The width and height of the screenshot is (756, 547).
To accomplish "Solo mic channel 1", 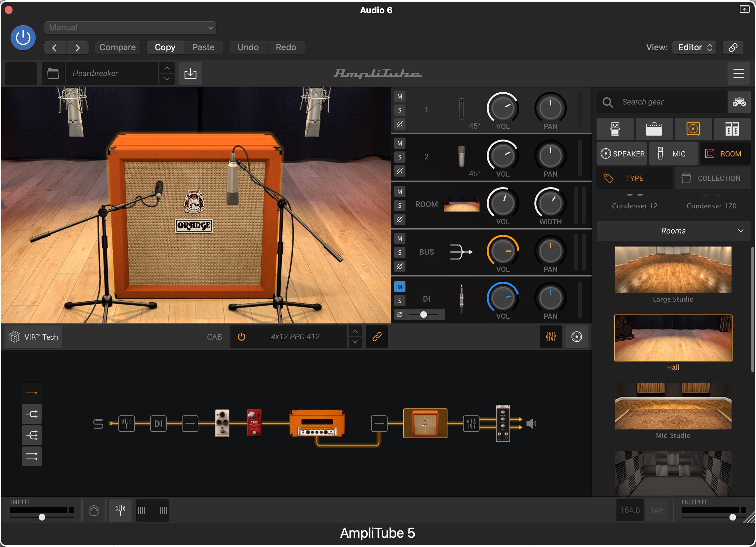I will (400, 110).
